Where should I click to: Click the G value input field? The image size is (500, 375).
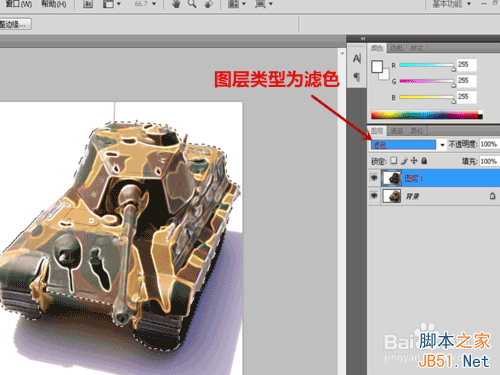(x=467, y=81)
